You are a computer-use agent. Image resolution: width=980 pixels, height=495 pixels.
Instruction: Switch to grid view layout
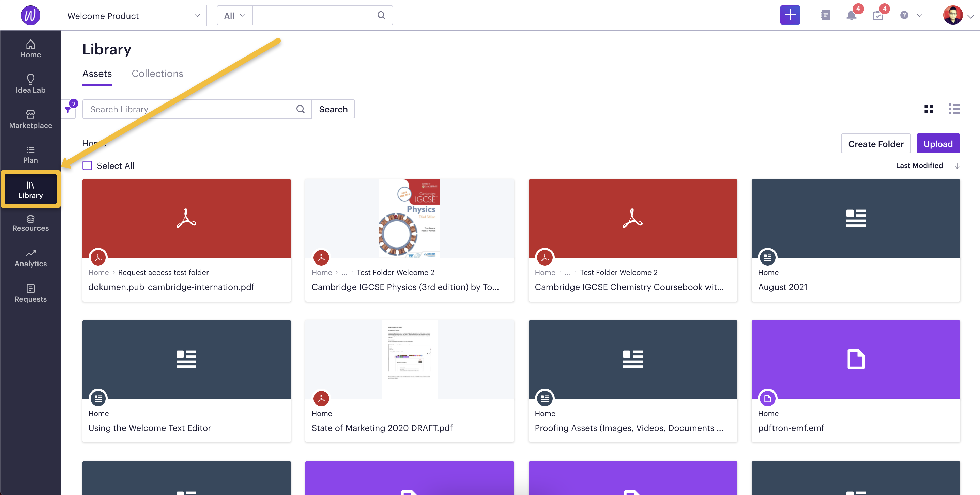tap(929, 109)
